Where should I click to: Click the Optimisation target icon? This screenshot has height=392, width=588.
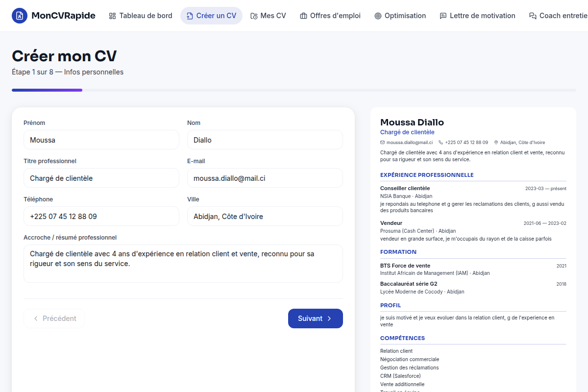(x=378, y=16)
